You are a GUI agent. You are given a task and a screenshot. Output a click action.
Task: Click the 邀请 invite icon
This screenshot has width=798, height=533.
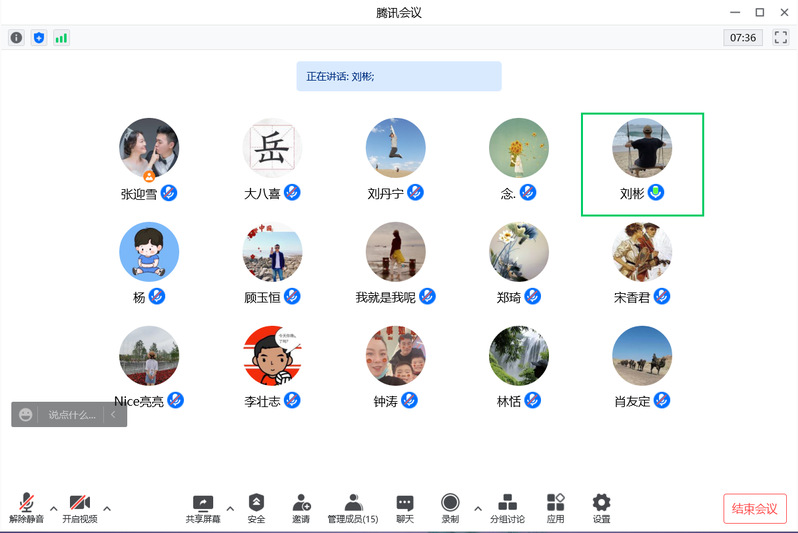point(301,507)
